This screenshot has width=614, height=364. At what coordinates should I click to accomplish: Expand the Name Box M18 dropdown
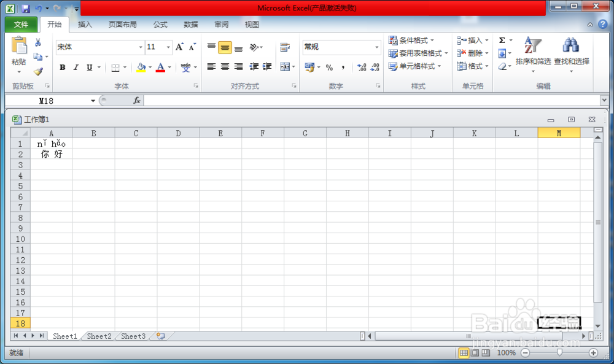[93, 101]
